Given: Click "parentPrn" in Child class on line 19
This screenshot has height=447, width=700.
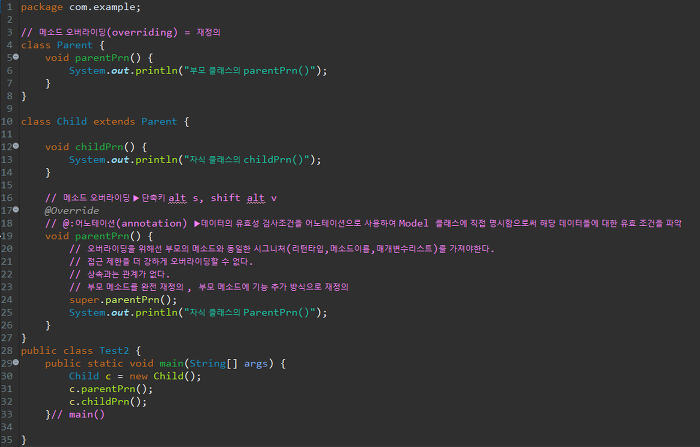Looking at the screenshot, I should tap(102, 236).
